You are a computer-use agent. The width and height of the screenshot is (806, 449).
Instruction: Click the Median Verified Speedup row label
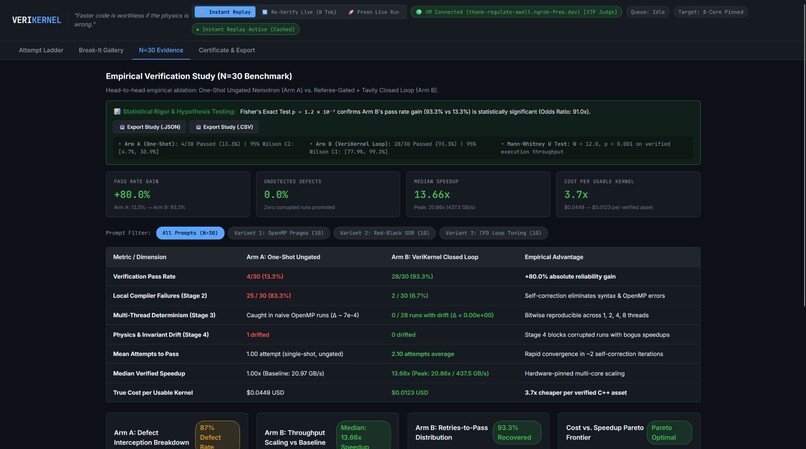point(149,373)
